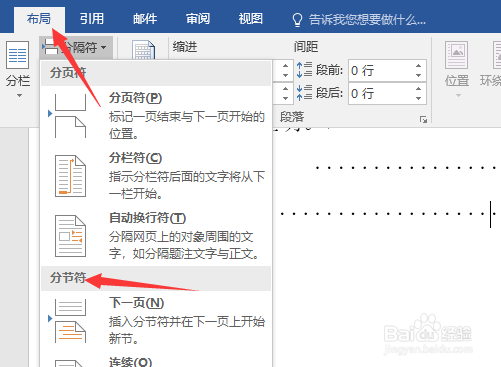The image size is (501, 367).
Task: Decrease the lower indent spinner value
Action: [285, 98]
